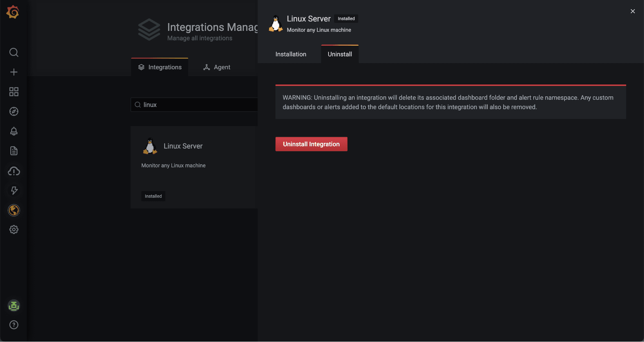Select the Uninstall tab

pyautogui.click(x=340, y=54)
